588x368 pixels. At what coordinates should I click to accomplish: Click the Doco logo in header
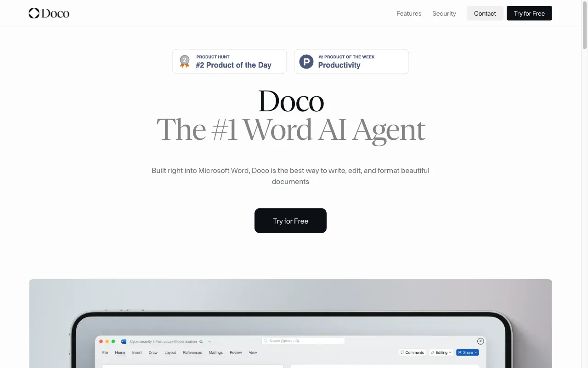(49, 13)
